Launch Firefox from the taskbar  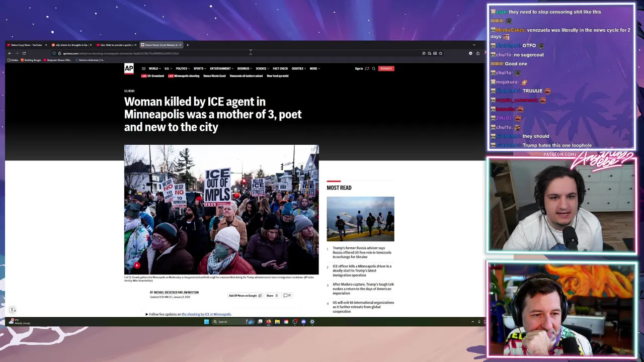[x=269, y=322]
